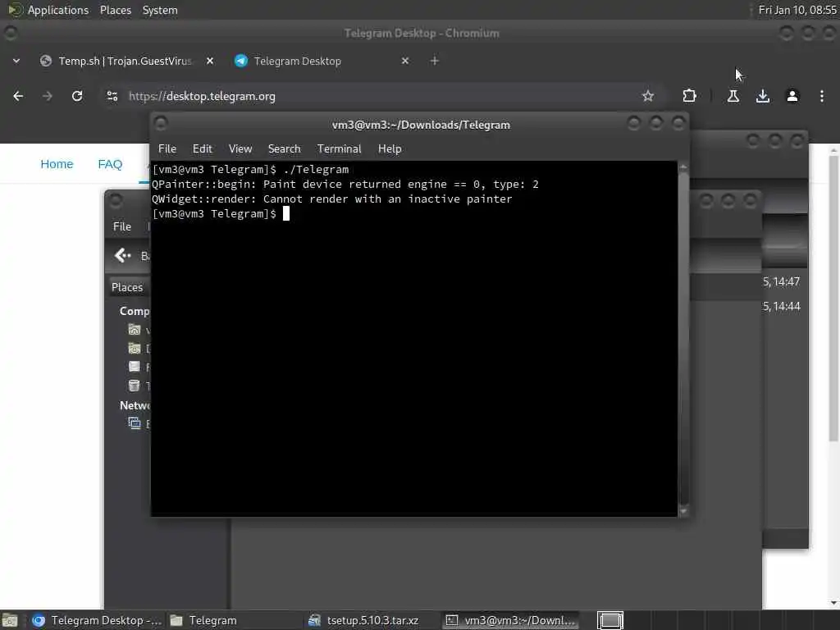Open terminal File menu

(x=167, y=149)
